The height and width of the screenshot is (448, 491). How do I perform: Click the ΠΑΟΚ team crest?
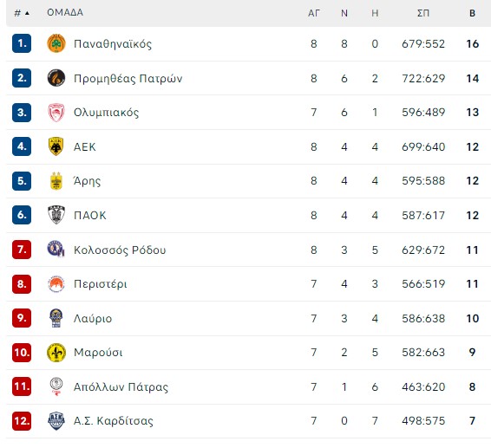point(56,215)
